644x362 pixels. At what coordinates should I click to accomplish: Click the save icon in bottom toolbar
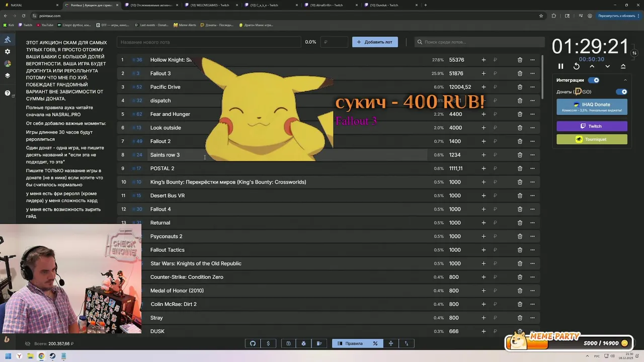(x=288, y=343)
